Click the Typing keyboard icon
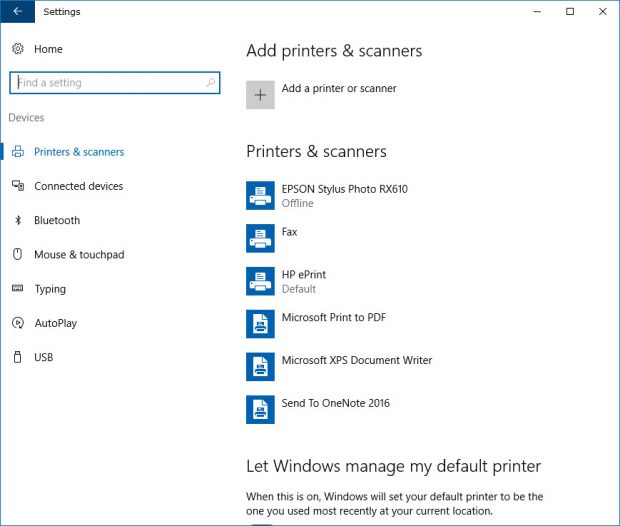 click(x=17, y=288)
